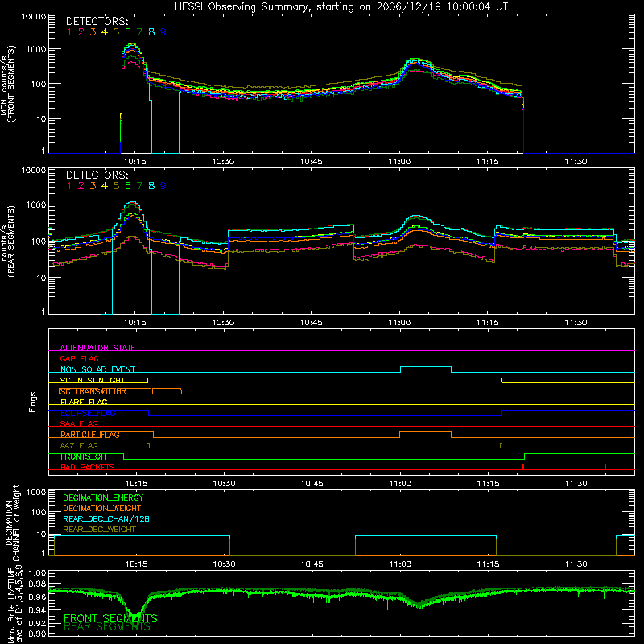Select the DETECTORS: label in rear segments plot
Viewport: 644px width, 644px height.
tap(97, 175)
